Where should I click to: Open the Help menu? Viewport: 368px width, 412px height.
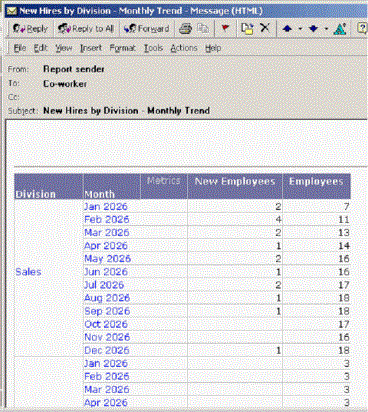click(213, 48)
